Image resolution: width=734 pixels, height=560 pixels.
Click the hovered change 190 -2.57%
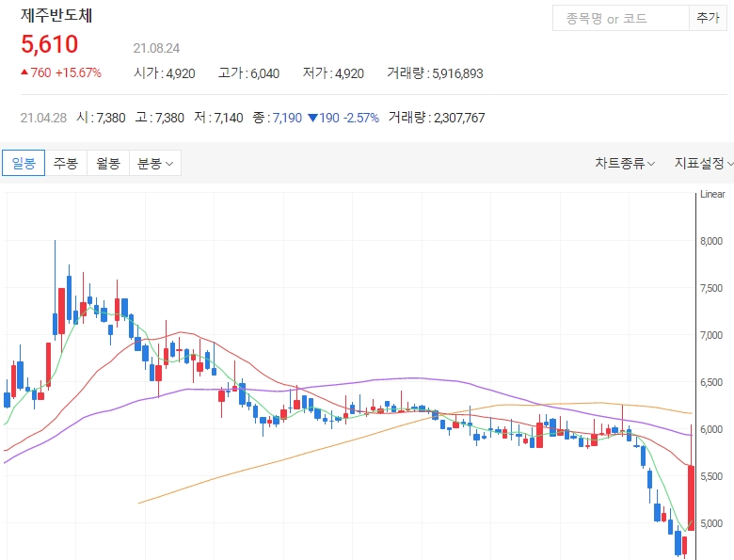click(x=343, y=118)
